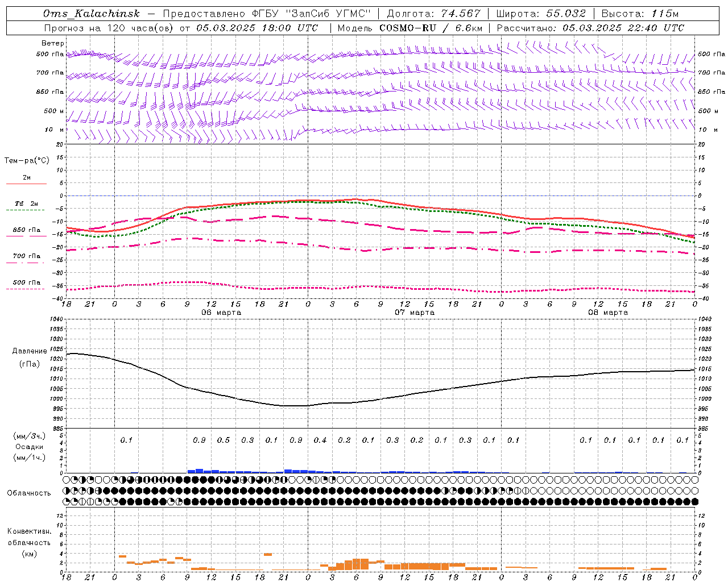Click the Td 2м legend entry
This screenshot has width=728, height=582.
click(x=26, y=203)
